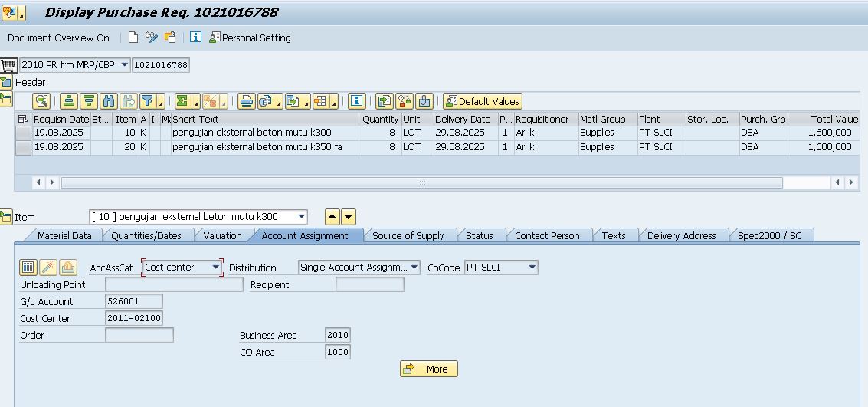This screenshot has width=868, height=407.
Task: Click the requisition number field 1021016788
Action: (x=161, y=65)
